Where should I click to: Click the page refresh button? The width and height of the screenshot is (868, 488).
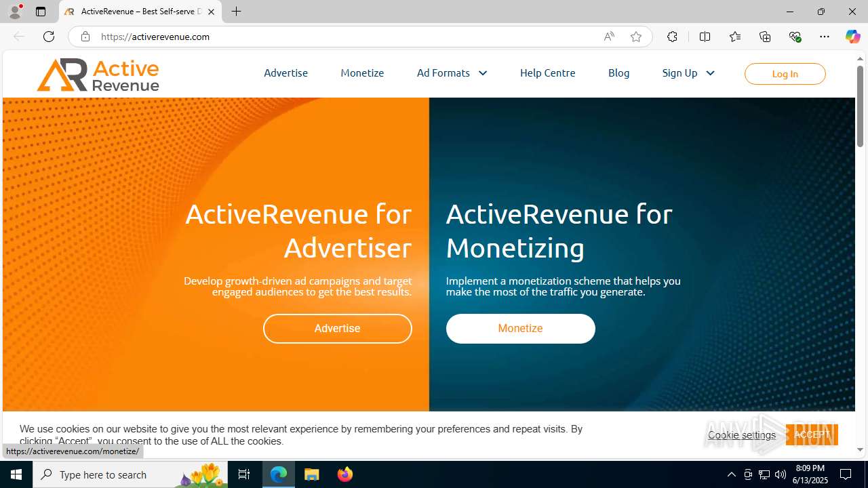point(49,37)
